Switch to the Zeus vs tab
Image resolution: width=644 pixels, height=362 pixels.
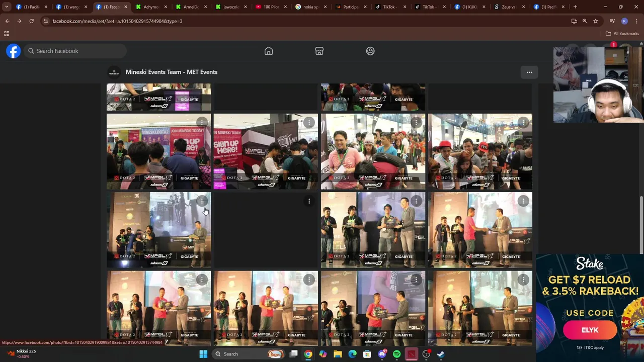509,7
